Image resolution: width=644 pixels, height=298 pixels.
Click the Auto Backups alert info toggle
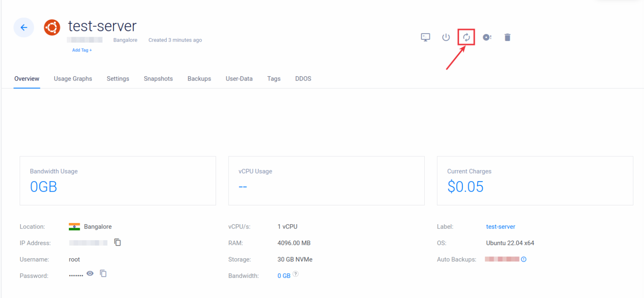pyautogui.click(x=523, y=259)
